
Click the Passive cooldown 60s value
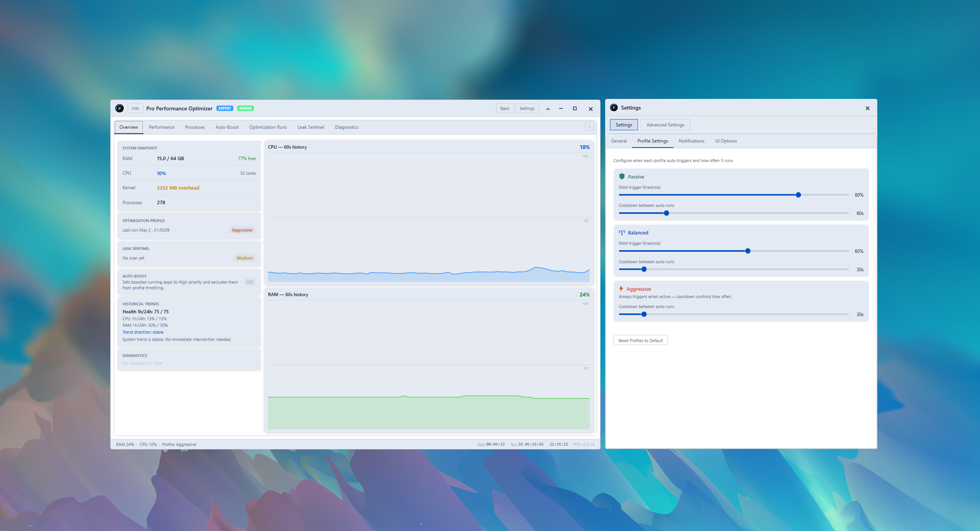point(860,213)
